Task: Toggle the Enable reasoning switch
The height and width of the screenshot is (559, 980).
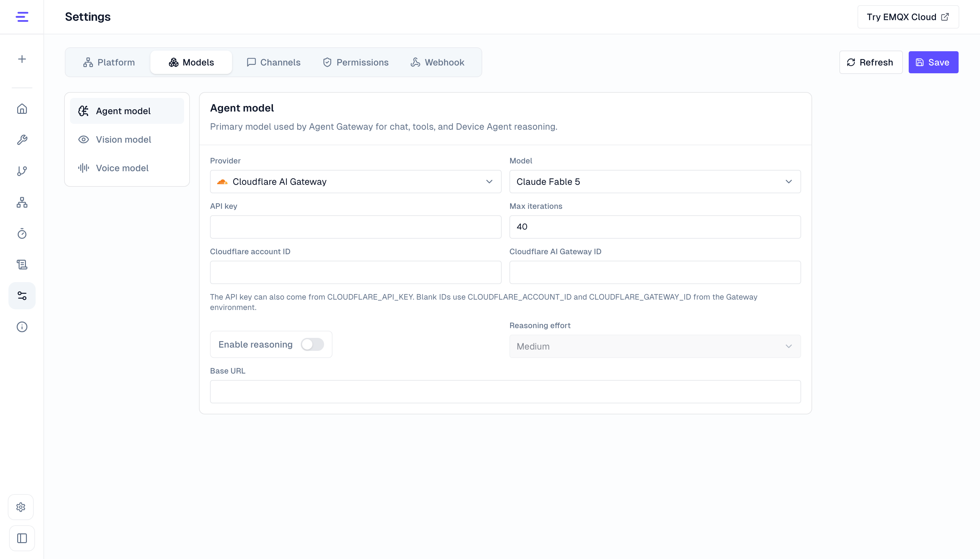Action: (312, 344)
